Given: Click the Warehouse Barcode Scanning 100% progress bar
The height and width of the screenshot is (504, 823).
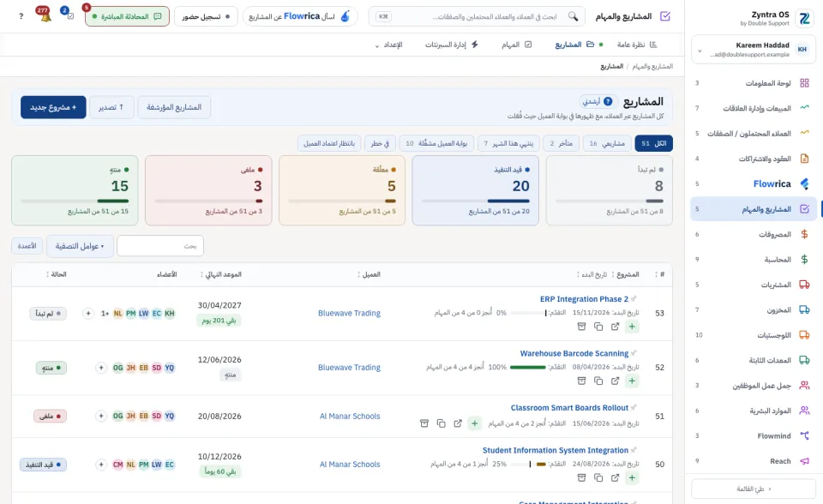Looking at the screenshot, I should (x=528, y=367).
